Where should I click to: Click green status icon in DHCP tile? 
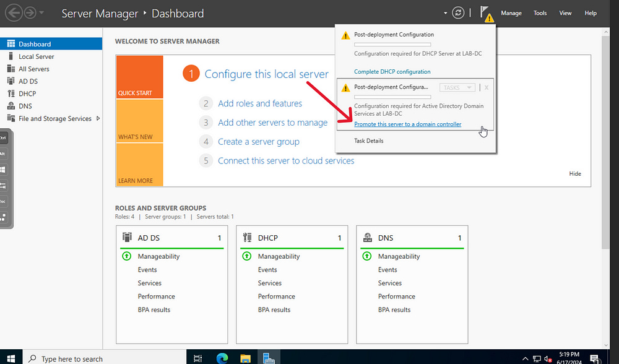pos(247,256)
